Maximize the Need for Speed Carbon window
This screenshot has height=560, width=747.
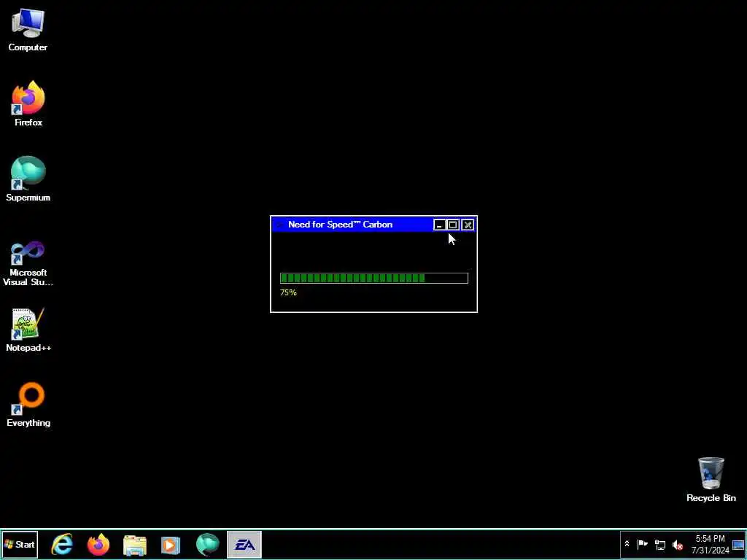click(x=453, y=225)
